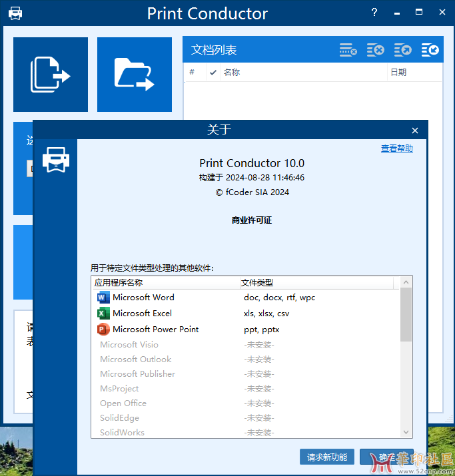Minimize the Print Conductor window

(x=397, y=13)
